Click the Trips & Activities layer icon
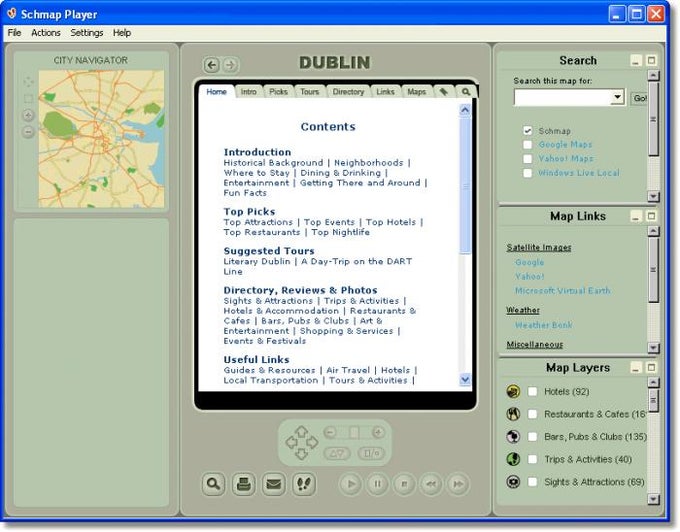The height and width of the screenshot is (532, 680). pyautogui.click(x=513, y=459)
